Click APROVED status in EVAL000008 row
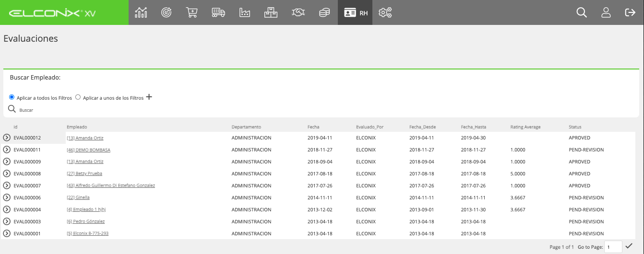The image size is (644, 254). click(579, 174)
